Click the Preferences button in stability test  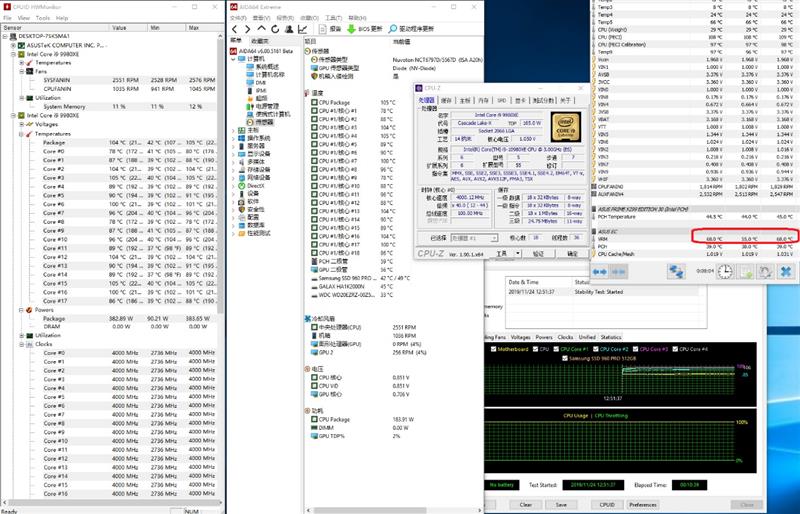(643, 505)
